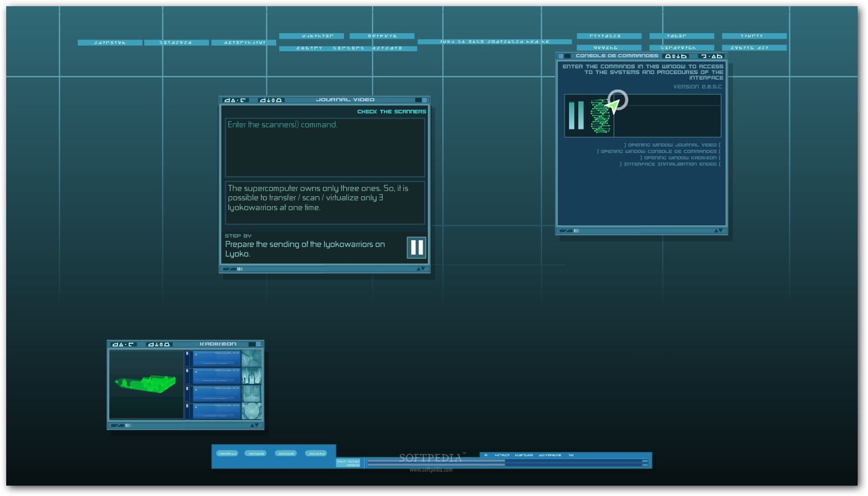Screen dimensions: 868x496
Task: Click the down arrow in Kadikeon footer
Action: [x=257, y=425]
